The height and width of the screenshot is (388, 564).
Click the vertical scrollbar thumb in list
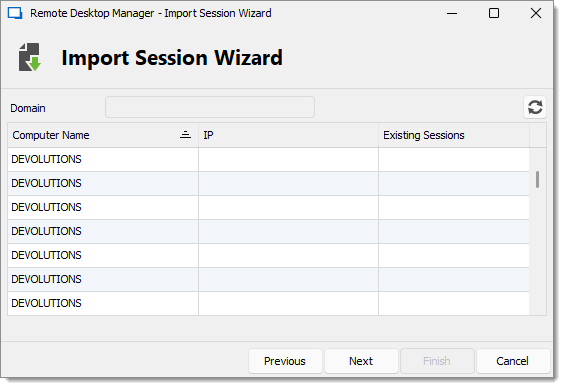pyautogui.click(x=537, y=179)
